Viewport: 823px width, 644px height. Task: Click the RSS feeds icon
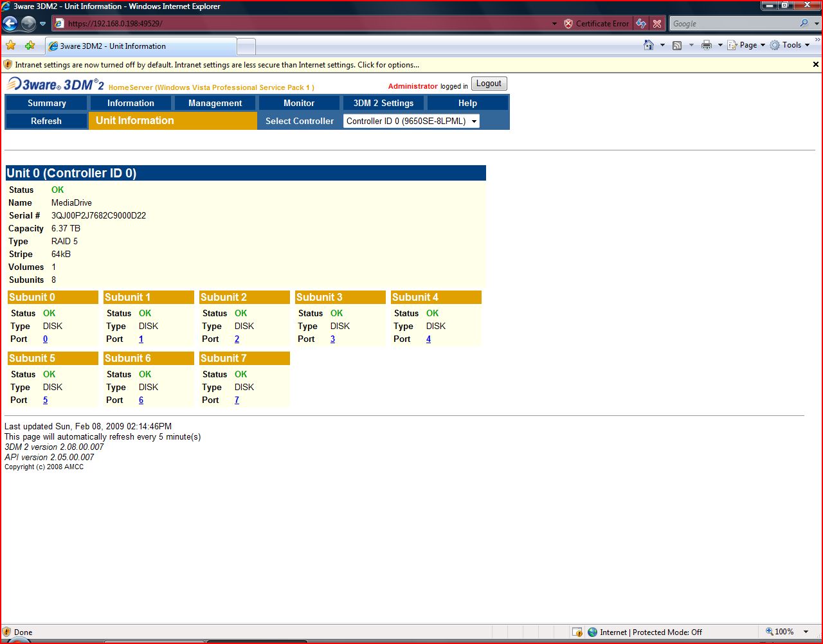tap(677, 45)
